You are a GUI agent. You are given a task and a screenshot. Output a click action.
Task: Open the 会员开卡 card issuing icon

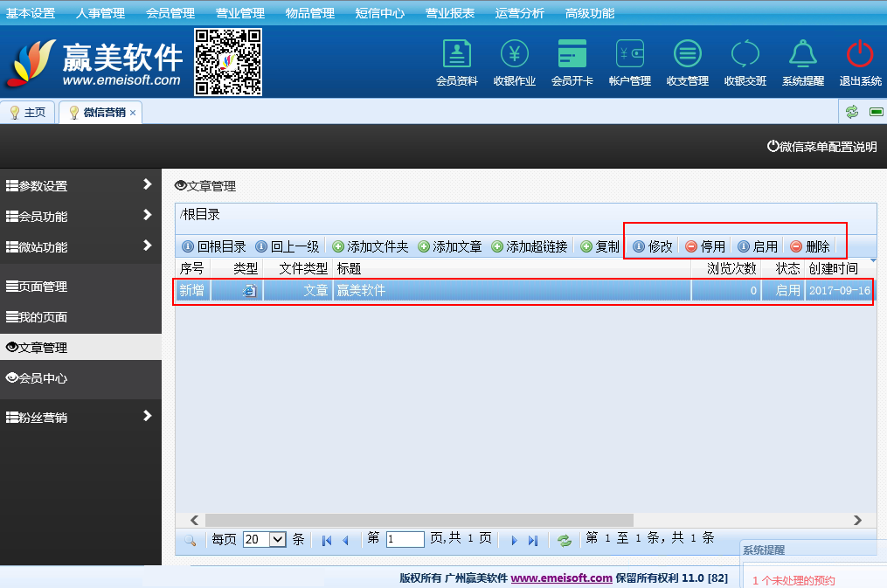[x=572, y=56]
